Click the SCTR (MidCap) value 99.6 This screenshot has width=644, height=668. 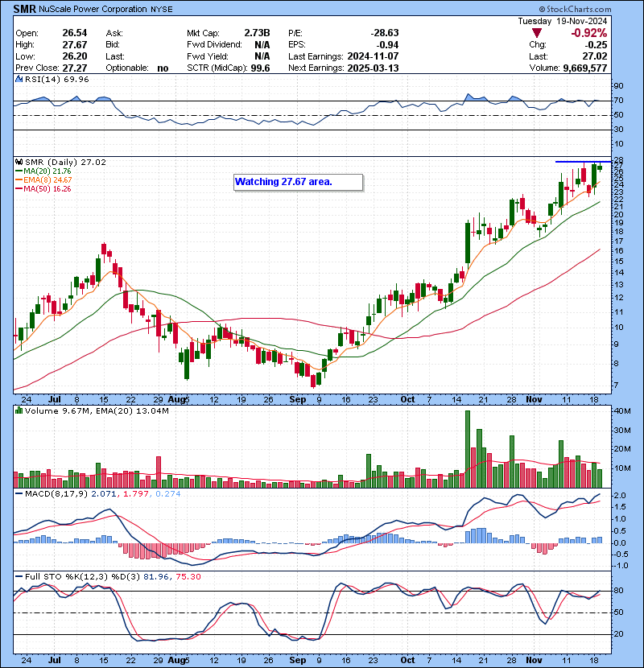coord(260,68)
